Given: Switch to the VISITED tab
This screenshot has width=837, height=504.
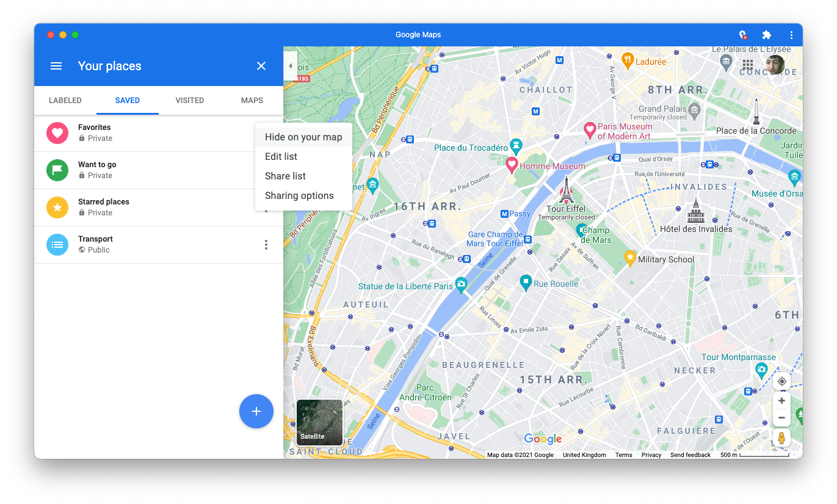Looking at the screenshot, I should [x=189, y=100].
